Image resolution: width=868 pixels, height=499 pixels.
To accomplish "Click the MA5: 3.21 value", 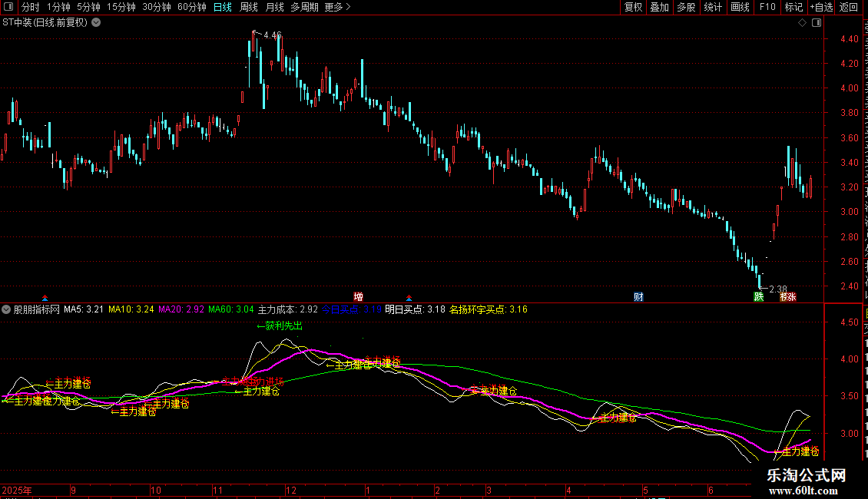I will pyautogui.click(x=84, y=310).
